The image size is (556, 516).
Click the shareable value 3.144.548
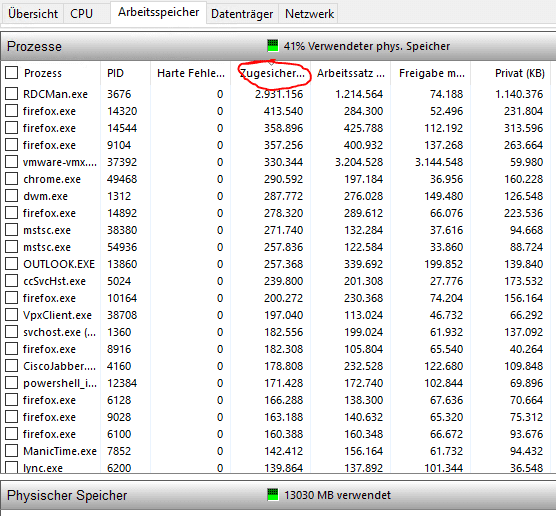pos(439,162)
